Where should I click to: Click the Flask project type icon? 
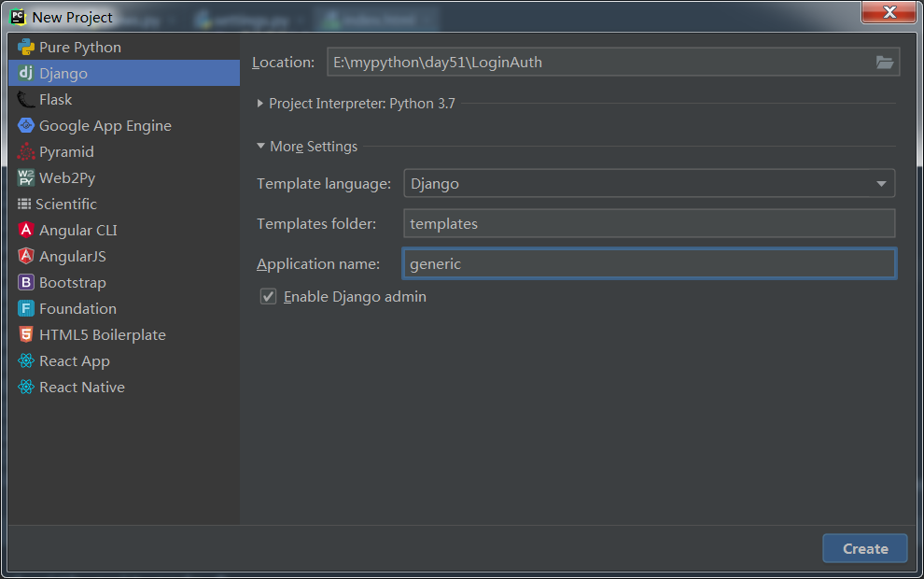(x=26, y=100)
